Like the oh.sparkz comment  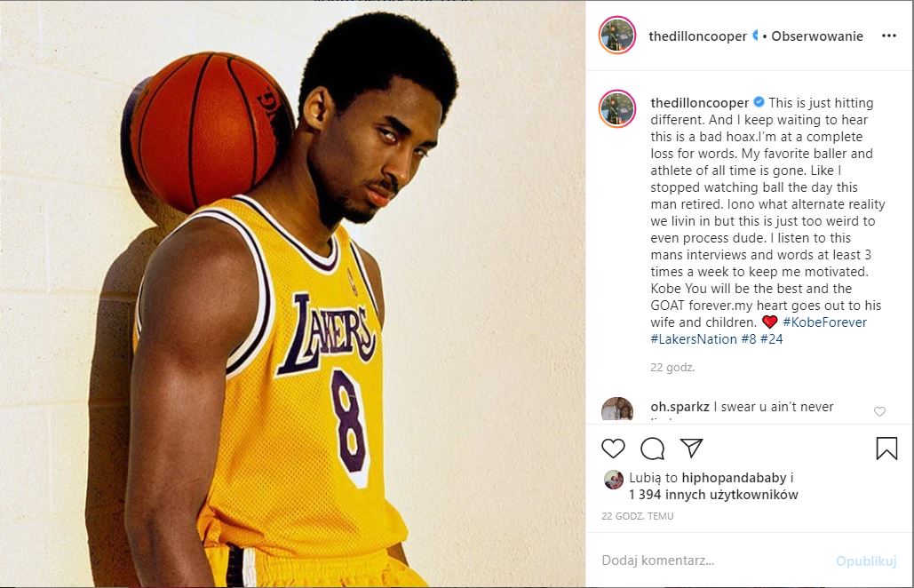[879, 411]
